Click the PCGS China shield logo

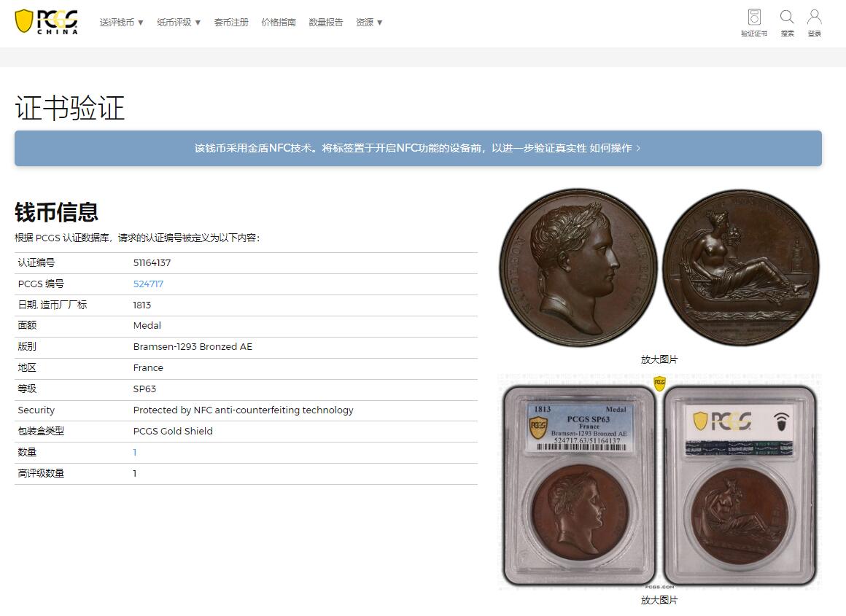tap(46, 22)
